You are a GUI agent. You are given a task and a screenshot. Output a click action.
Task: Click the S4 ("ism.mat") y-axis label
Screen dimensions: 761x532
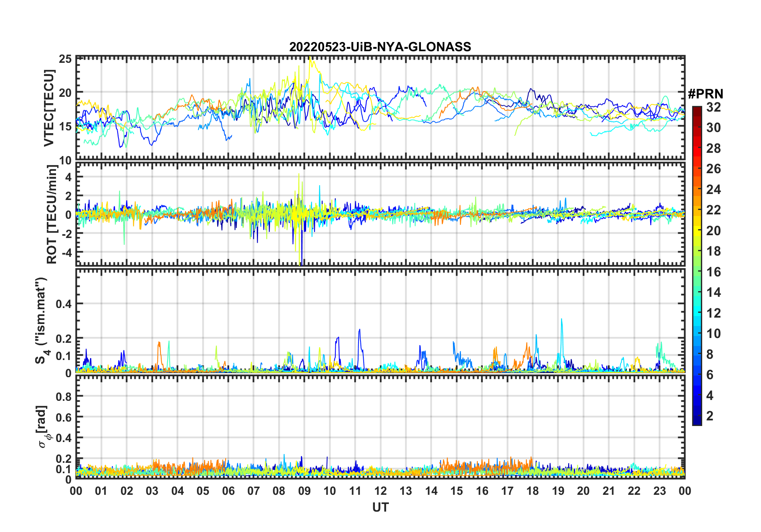[42, 320]
